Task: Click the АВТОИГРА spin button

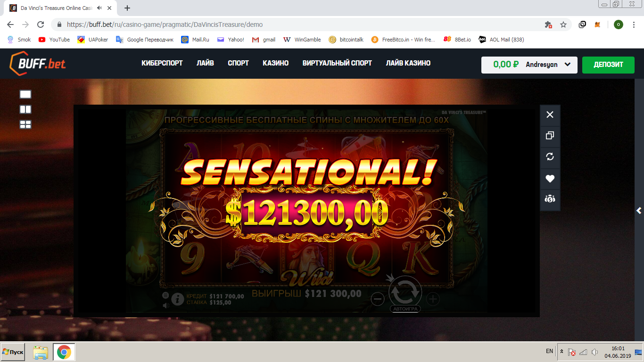Action: click(x=405, y=294)
